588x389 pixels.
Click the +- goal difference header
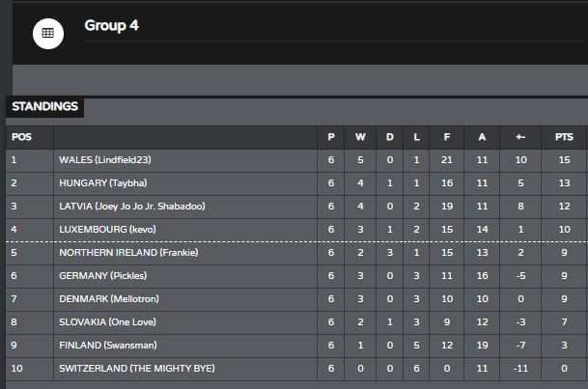tap(520, 137)
